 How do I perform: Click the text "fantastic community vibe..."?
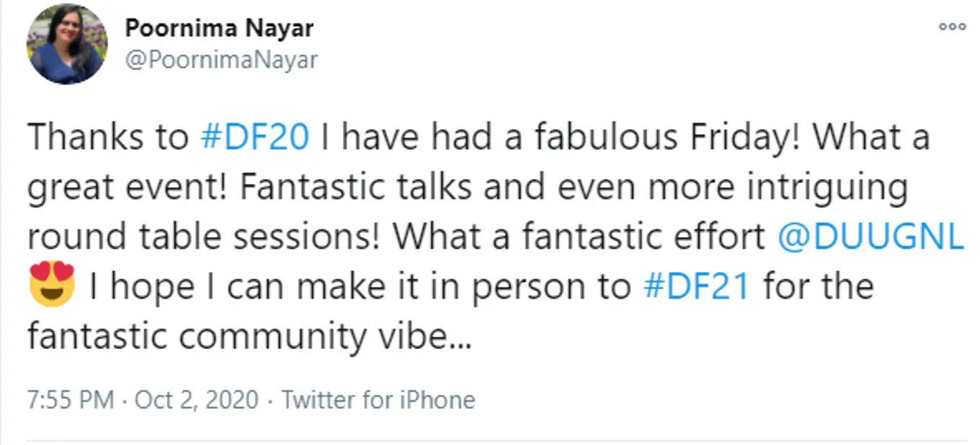pos(249,336)
